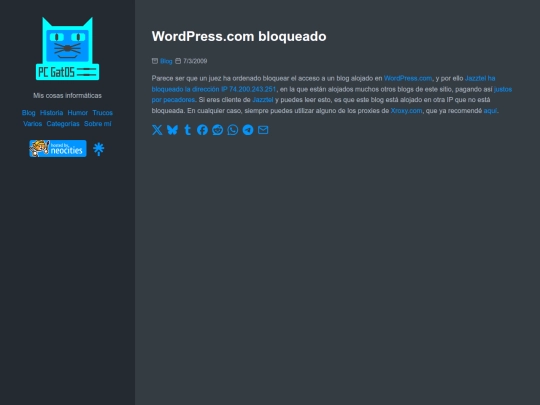
Task: Share the post on Bluesky
Action: pyautogui.click(x=172, y=130)
